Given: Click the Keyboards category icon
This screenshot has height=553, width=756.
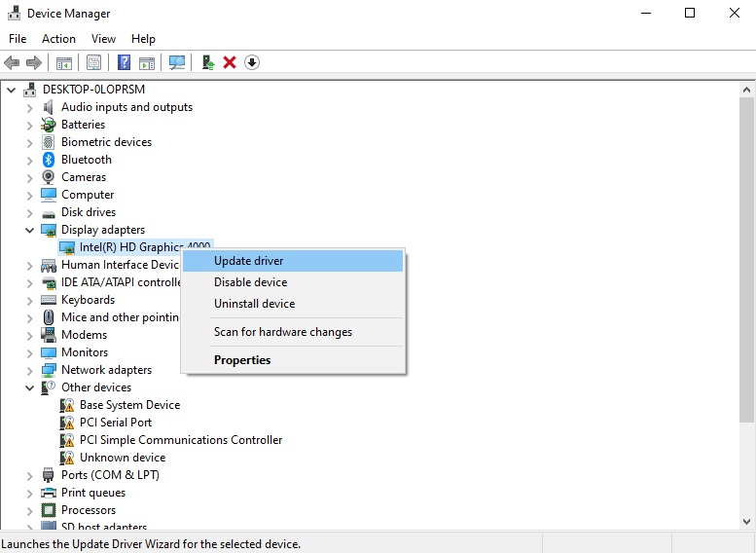Looking at the screenshot, I should [x=49, y=300].
